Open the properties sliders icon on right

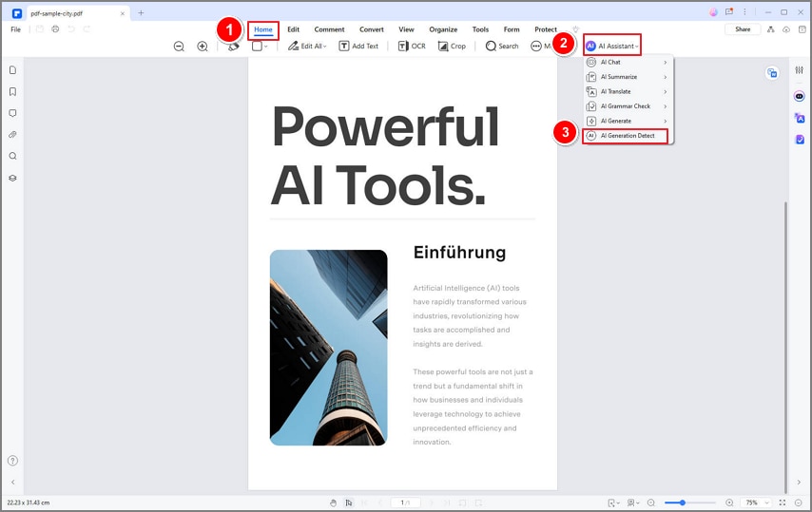(800, 70)
